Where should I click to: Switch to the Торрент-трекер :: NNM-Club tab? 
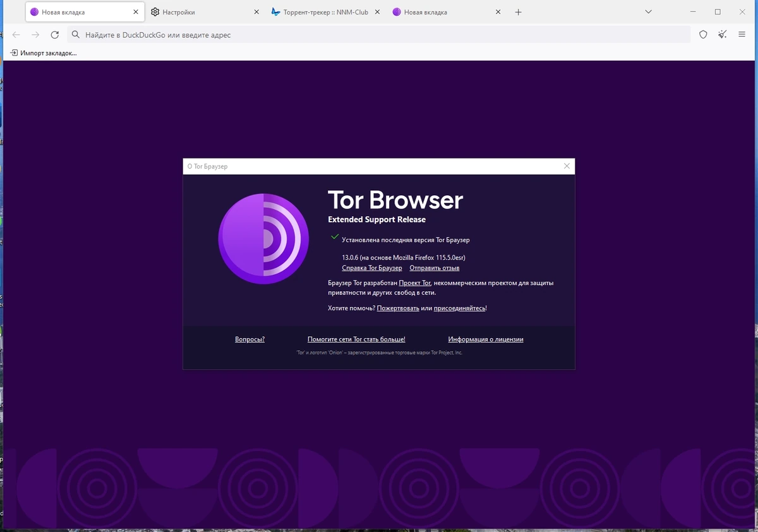[x=326, y=12]
